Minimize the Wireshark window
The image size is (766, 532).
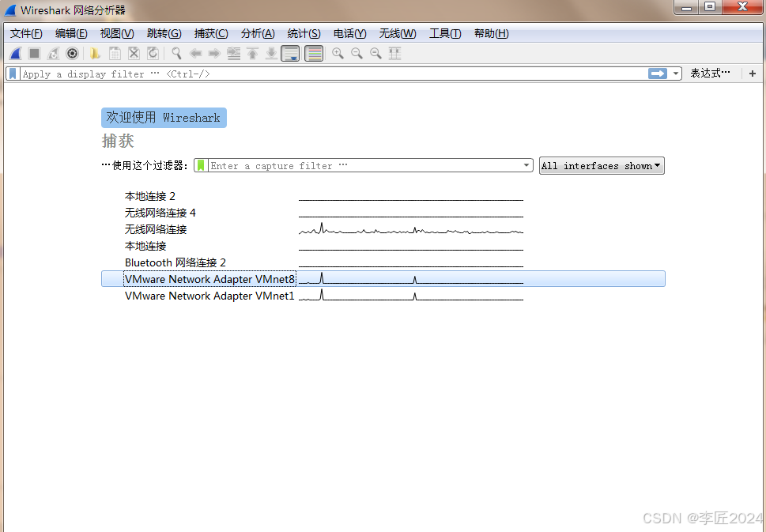[686, 7]
